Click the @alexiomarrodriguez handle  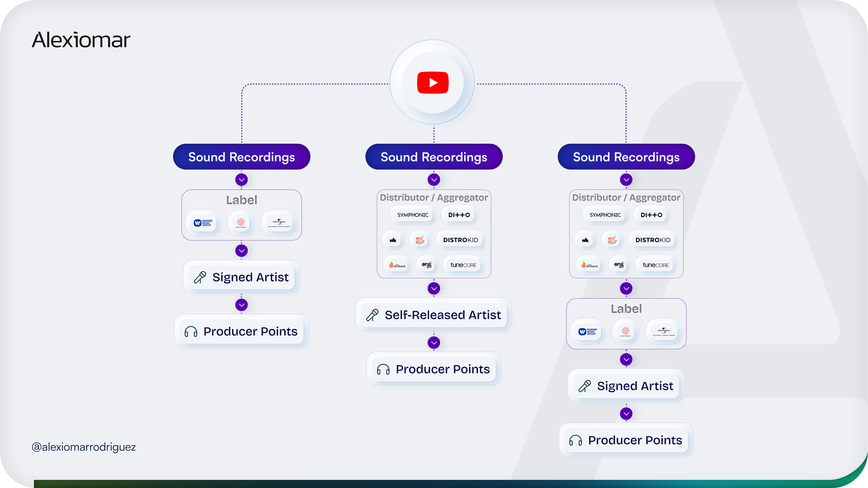pos(83,447)
